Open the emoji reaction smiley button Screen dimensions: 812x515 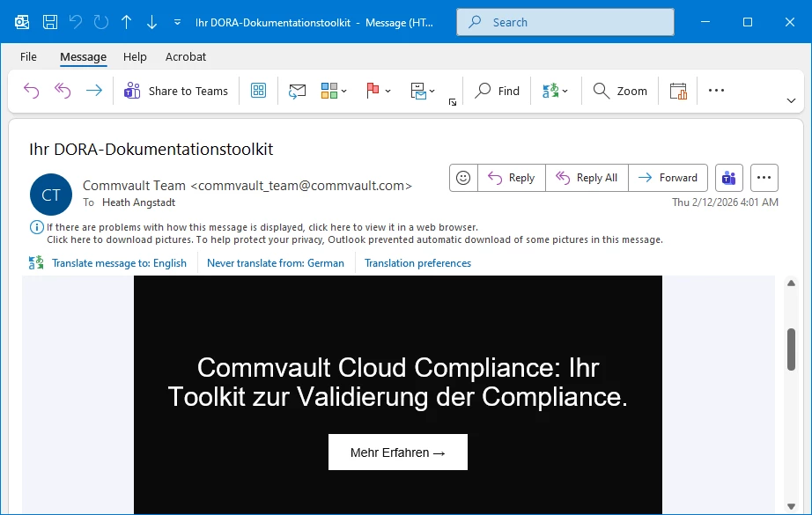click(x=462, y=178)
